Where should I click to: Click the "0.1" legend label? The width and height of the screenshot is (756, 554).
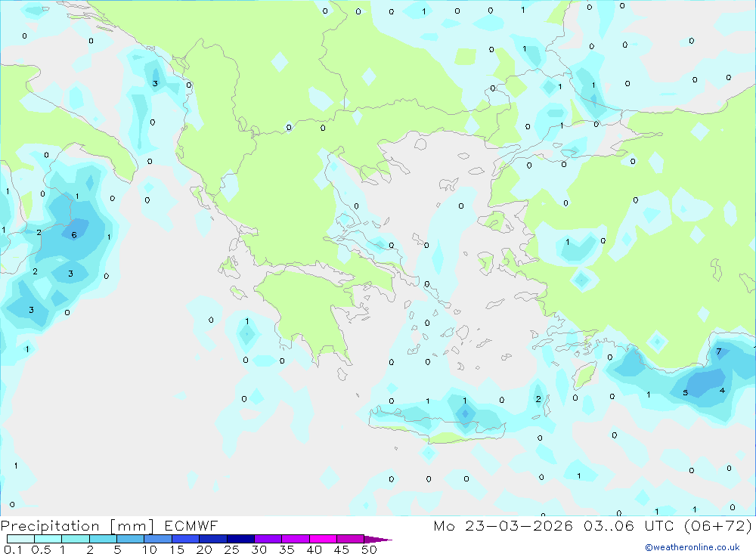pos(13,549)
